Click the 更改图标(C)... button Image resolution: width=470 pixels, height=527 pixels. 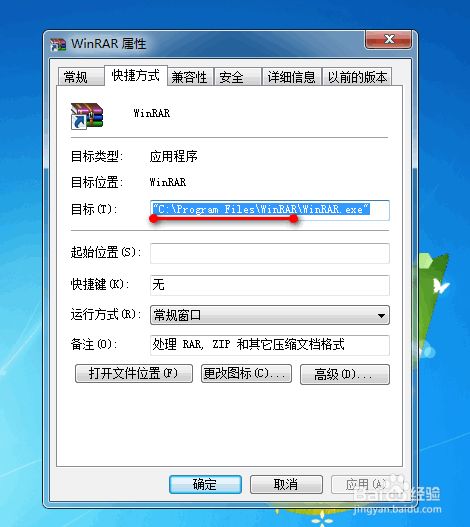tap(246, 373)
